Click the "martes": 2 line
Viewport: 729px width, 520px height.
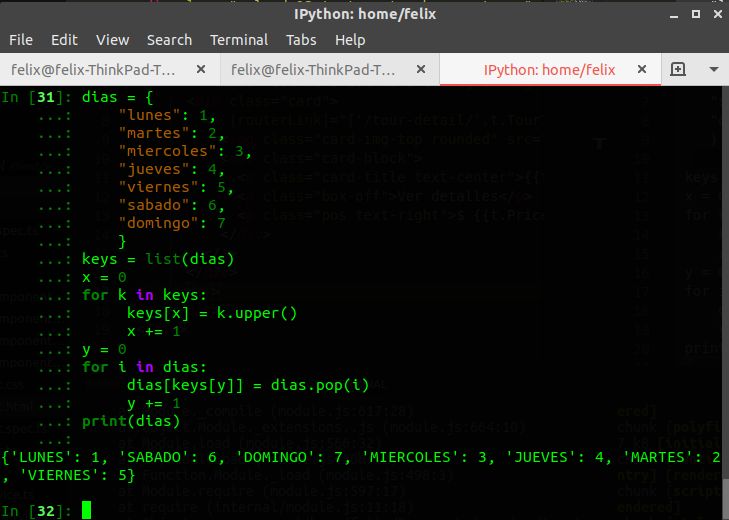coord(172,133)
